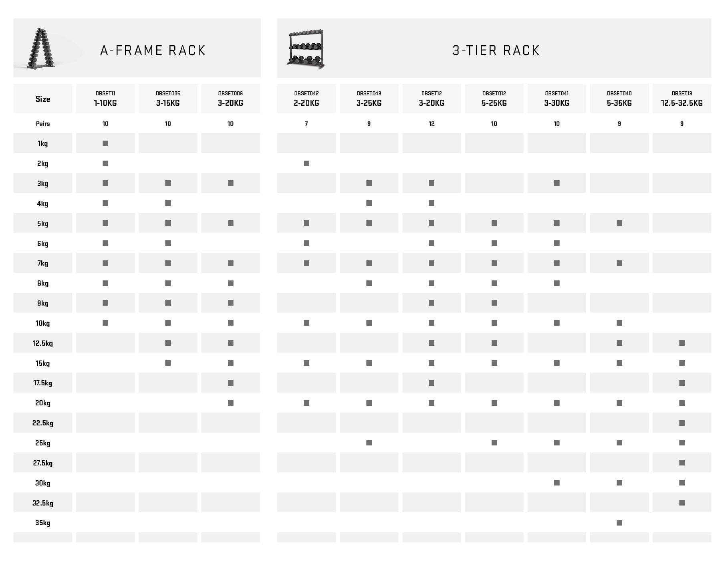Select the 4kg square in DBSET005 column

[168, 203]
